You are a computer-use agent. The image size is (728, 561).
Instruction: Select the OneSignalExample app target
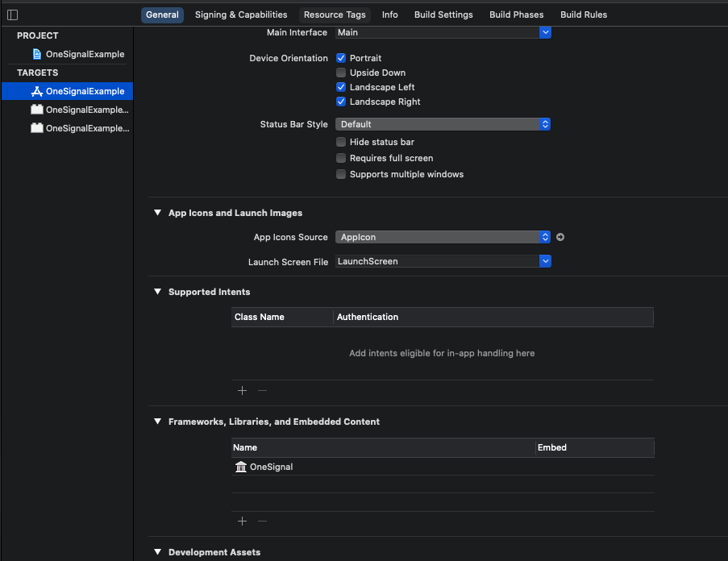coord(68,91)
